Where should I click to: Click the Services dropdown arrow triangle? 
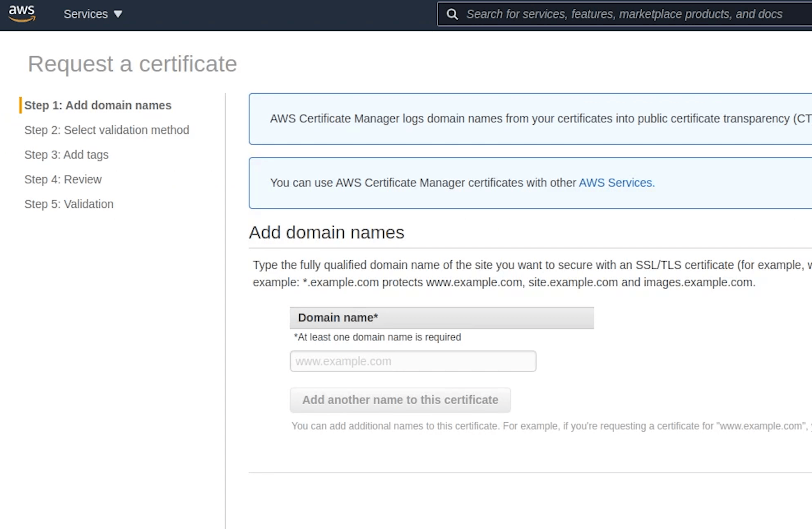pos(118,14)
